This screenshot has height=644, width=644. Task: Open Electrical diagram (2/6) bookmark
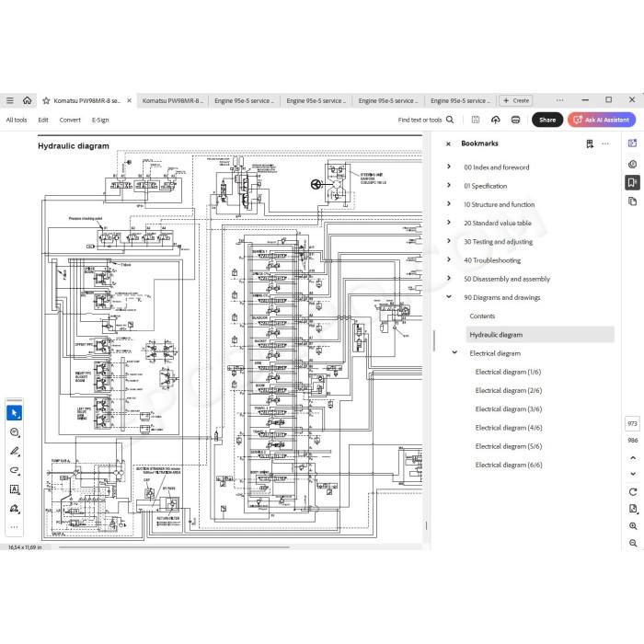(x=509, y=391)
